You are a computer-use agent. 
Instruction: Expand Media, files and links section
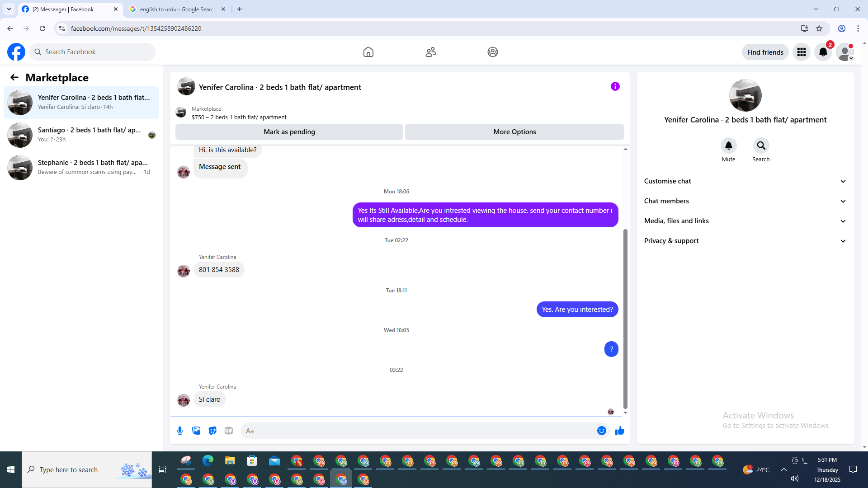coord(745,221)
